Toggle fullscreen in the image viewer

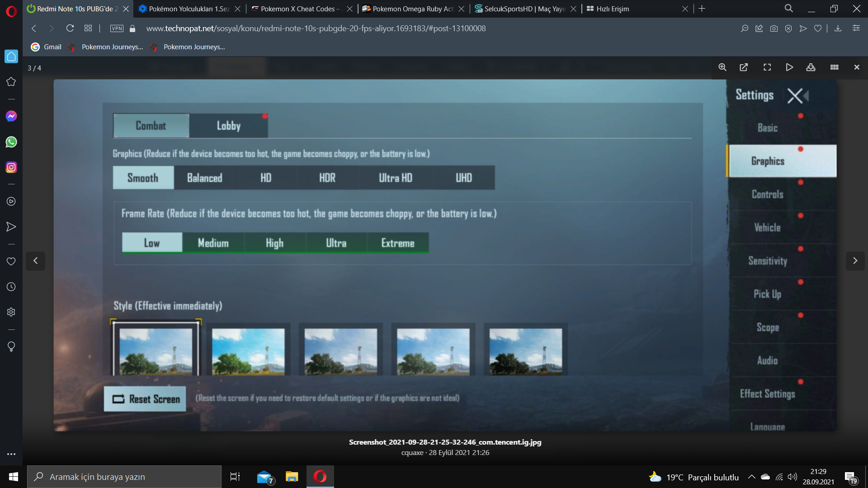pos(767,67)
